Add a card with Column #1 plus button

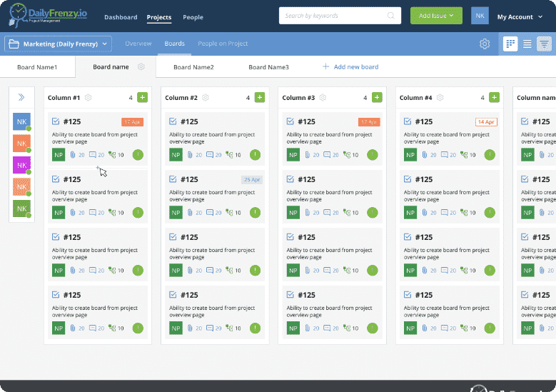[143, 97]
